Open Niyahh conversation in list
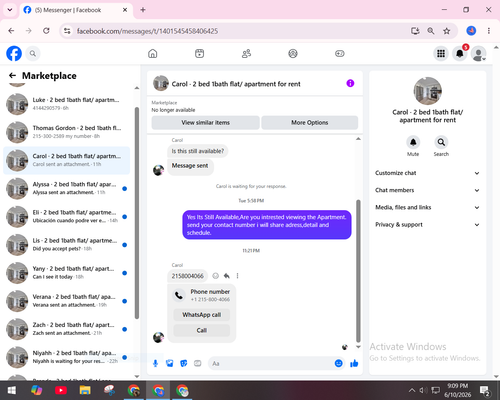 [x=67, y=357]
